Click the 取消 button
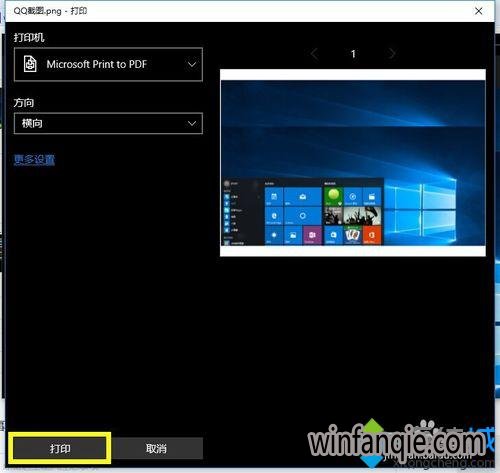Screen dimensions: 500x473 (156, 448)
